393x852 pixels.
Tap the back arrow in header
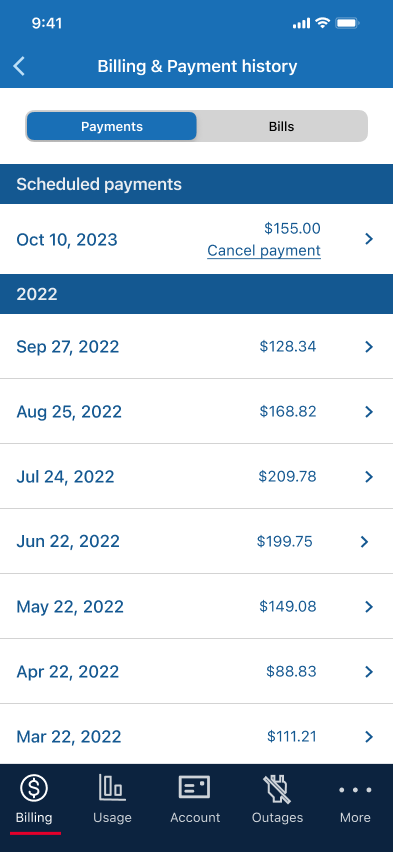[x=19, y=66]
